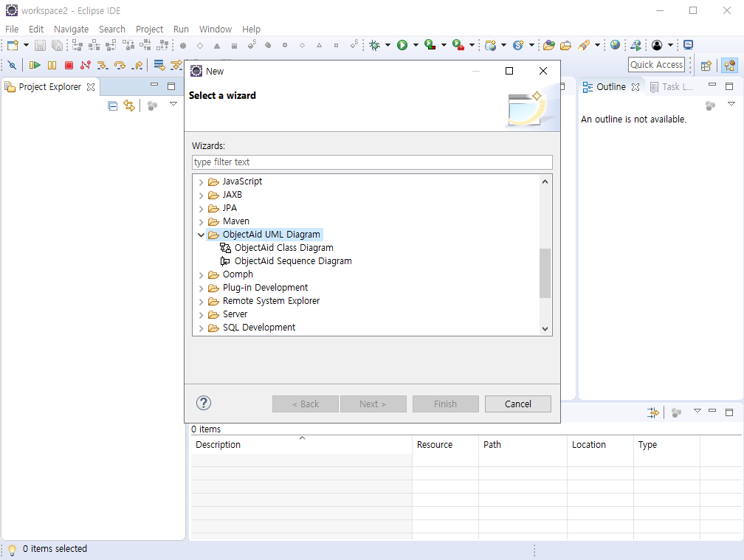Viewport: 744px width, 560px height.
Task: Open the Debug icon's dropdown arrow
Action: point(387,45)
